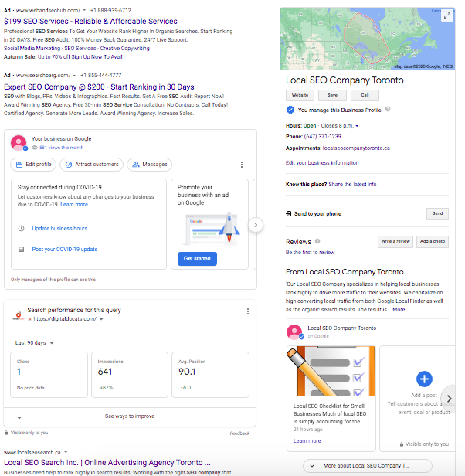Screen dimensions: 465x476
Task: Expand More about Local SEO Company section
Action: point(368,465)
